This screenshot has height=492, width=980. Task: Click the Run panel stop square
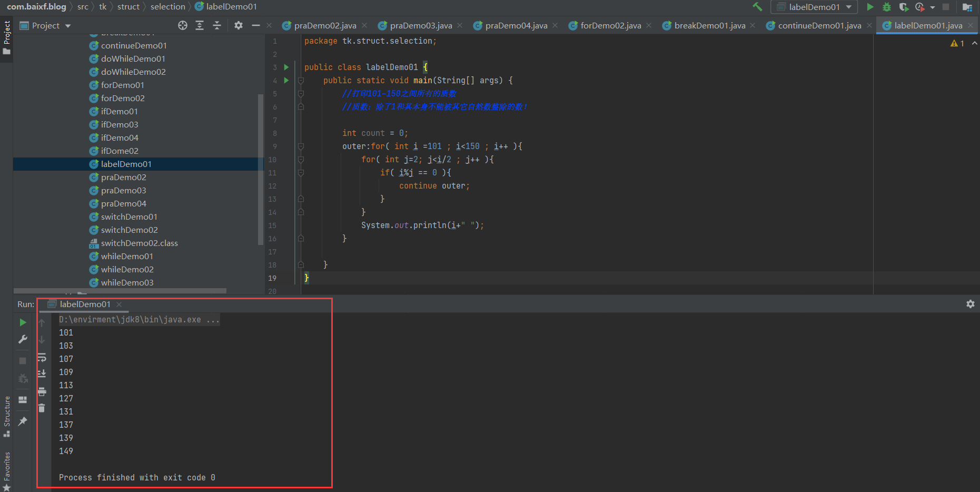pos(23,361)
